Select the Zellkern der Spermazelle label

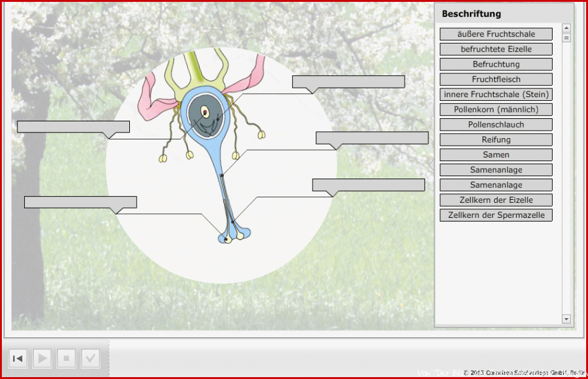[x=496, y=215]
